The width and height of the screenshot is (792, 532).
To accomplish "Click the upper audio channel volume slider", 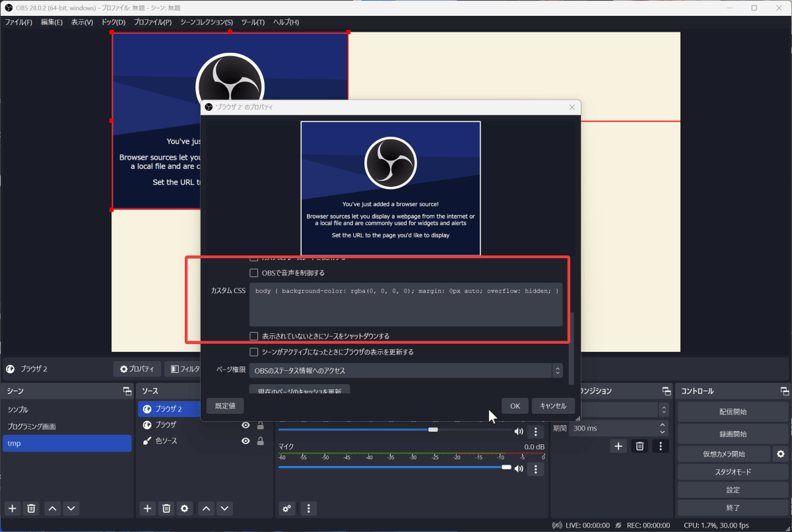I will [x=433, y=429].
